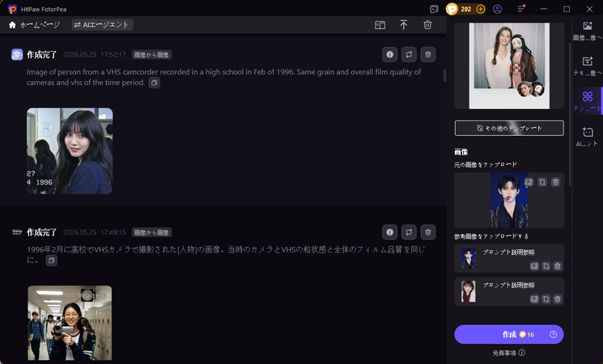Replace the first reference image
Viewport: 603px width, 364px height.
coord(534,266)
